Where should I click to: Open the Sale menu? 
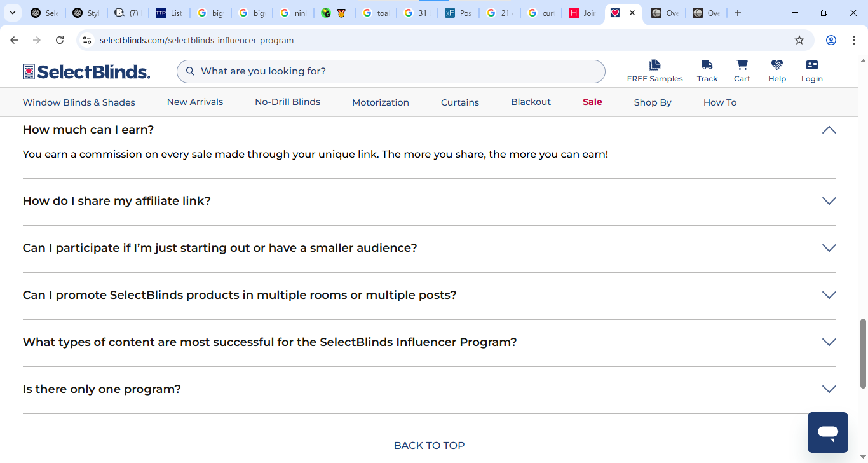click(592, 102)
